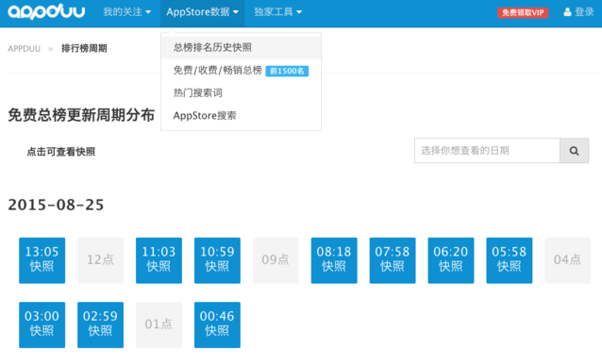
Task: Open the 08:18 快照 snapshot
Action: (334, 260)
